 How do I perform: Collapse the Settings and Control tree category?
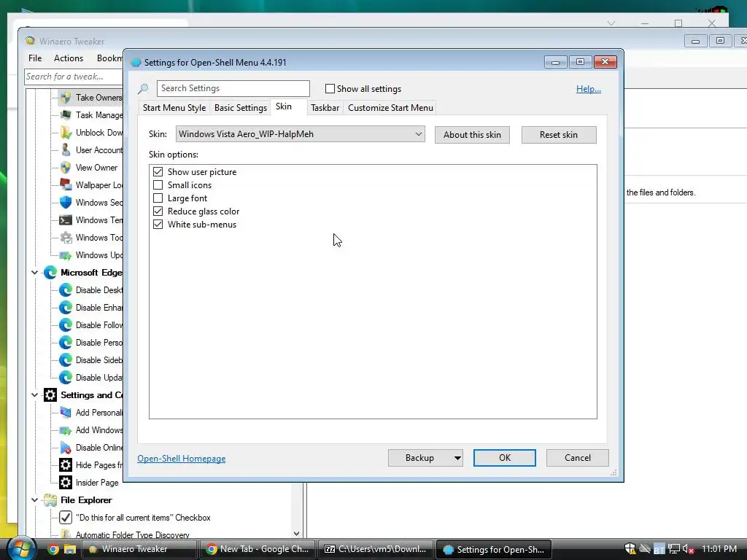point(34,394)
